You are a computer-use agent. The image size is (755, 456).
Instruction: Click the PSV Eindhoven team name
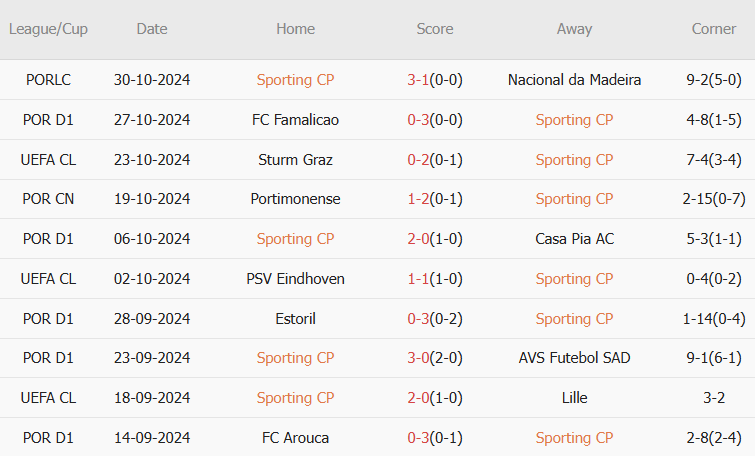(x=295, y=279)
